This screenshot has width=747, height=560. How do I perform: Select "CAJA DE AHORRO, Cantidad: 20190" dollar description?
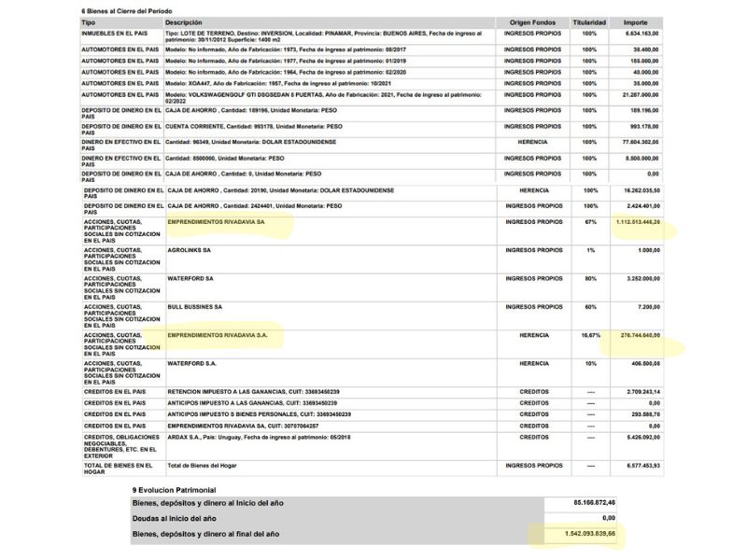pyautogui.click(x=281, y=190)
